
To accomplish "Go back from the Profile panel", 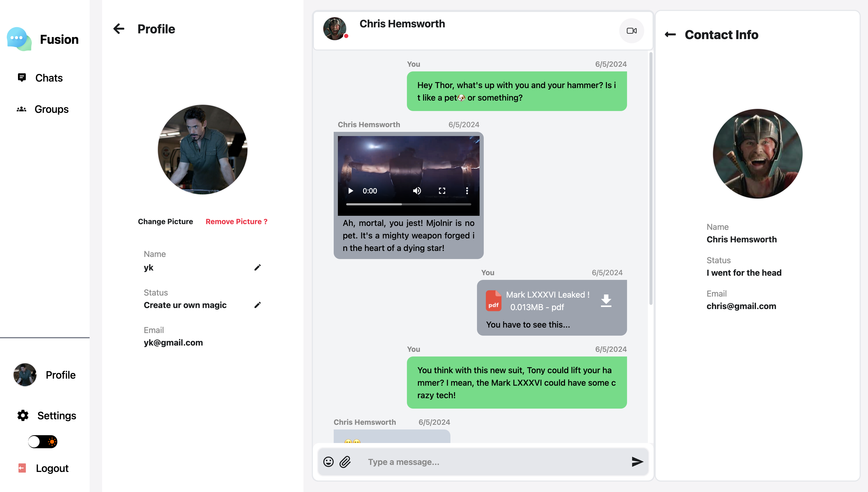I will [119, 29].
